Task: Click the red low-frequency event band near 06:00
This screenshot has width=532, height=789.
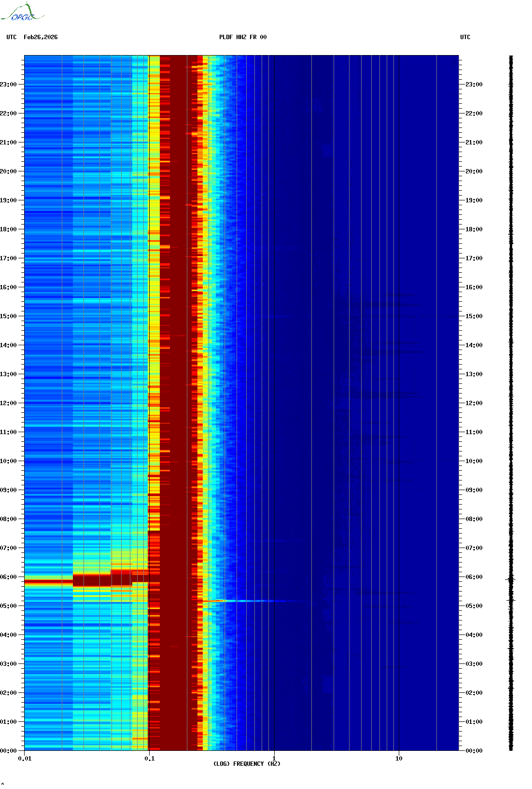Action: (x=92, y=580)
